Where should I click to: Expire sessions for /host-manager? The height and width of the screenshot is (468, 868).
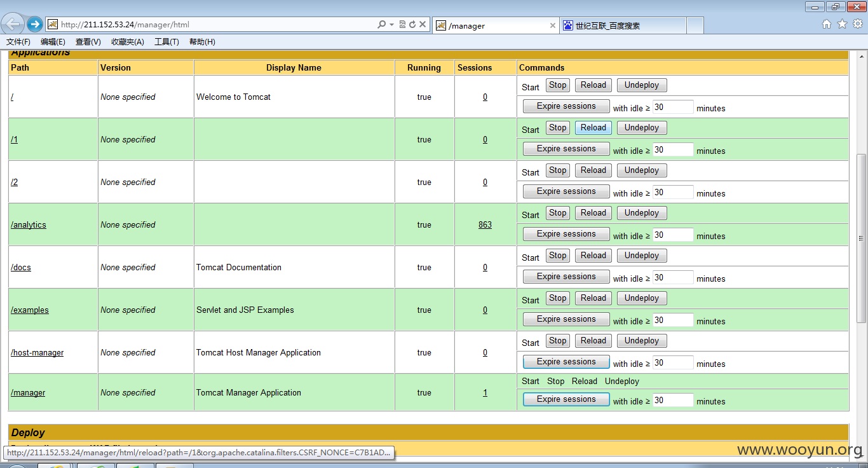566,362
